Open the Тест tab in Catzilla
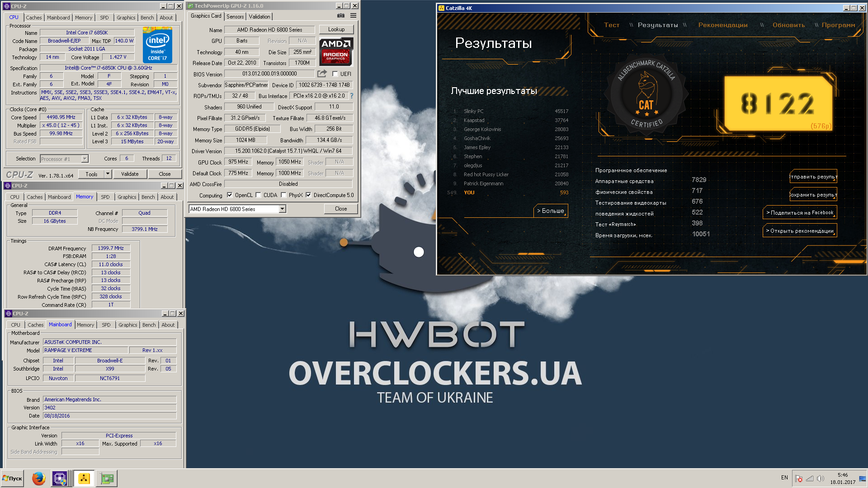The width and height of the screenshot is (868, 488). tap(612, 25)
